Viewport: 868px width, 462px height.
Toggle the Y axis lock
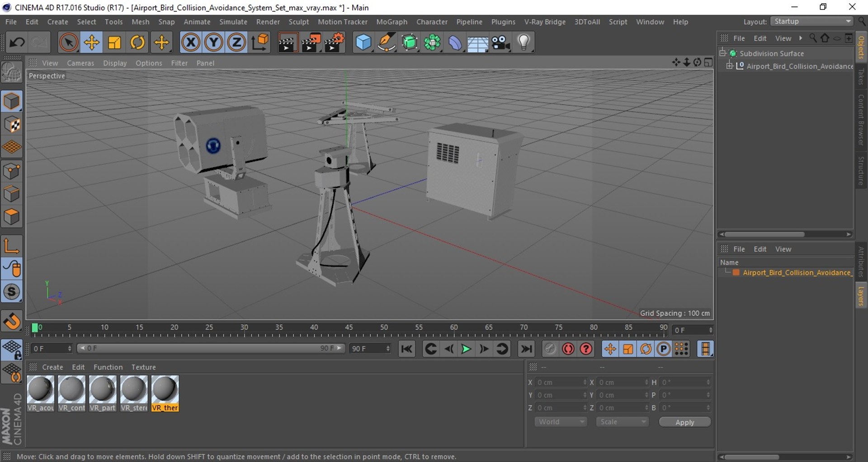213,43
